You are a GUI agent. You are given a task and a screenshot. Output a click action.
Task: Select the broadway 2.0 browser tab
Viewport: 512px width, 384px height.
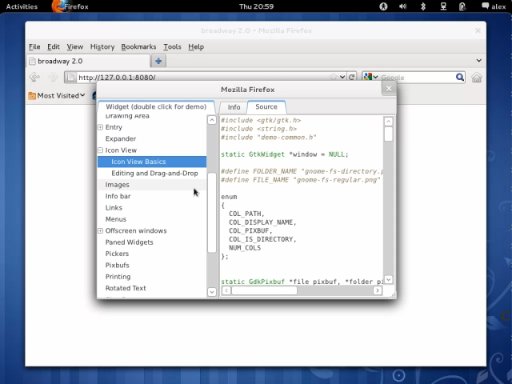coord(88,61)
